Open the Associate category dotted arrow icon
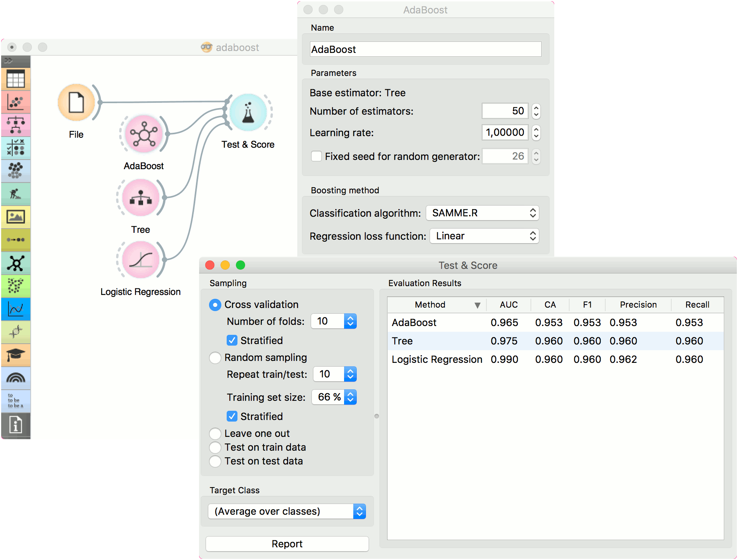Screen dimensions: 738x560 [16, 240]
